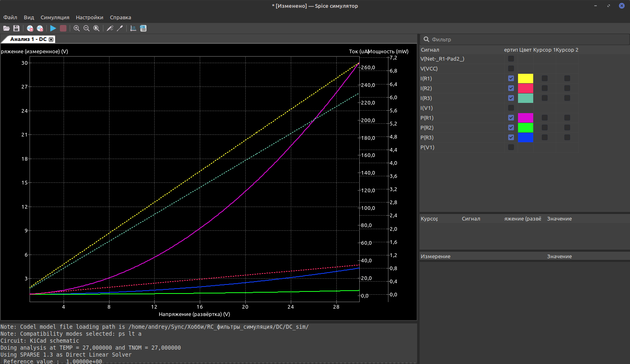Viewport: 630px width, 364px height.
Task: Uncheck the I(R2) signal plot checkbox
Action: click(x=511, y=88)
